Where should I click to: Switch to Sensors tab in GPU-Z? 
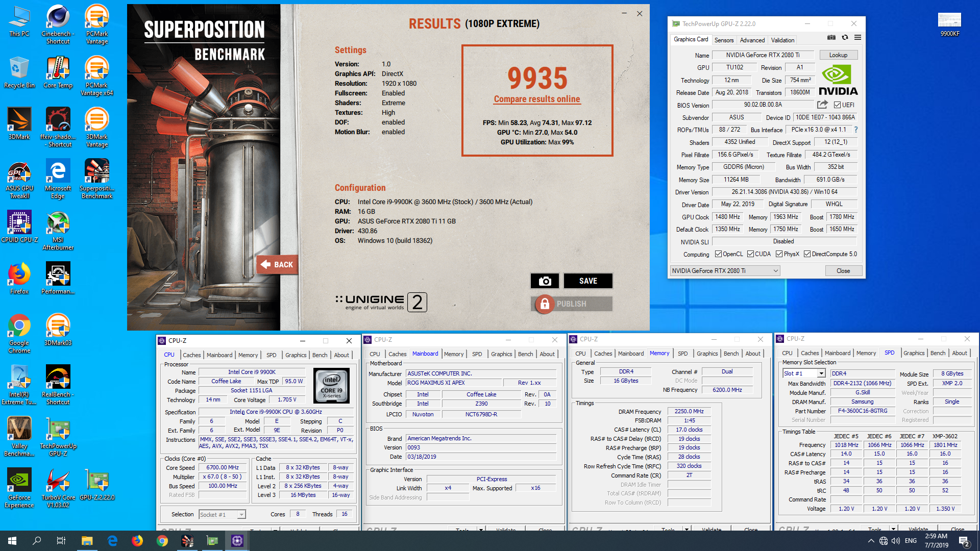click(x=724, y=40)
